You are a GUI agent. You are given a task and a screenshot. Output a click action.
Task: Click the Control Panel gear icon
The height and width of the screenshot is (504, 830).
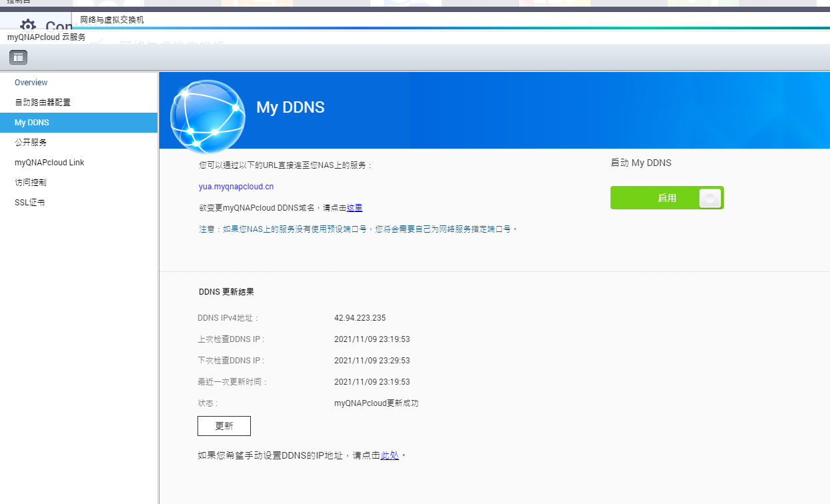point(28,27)
